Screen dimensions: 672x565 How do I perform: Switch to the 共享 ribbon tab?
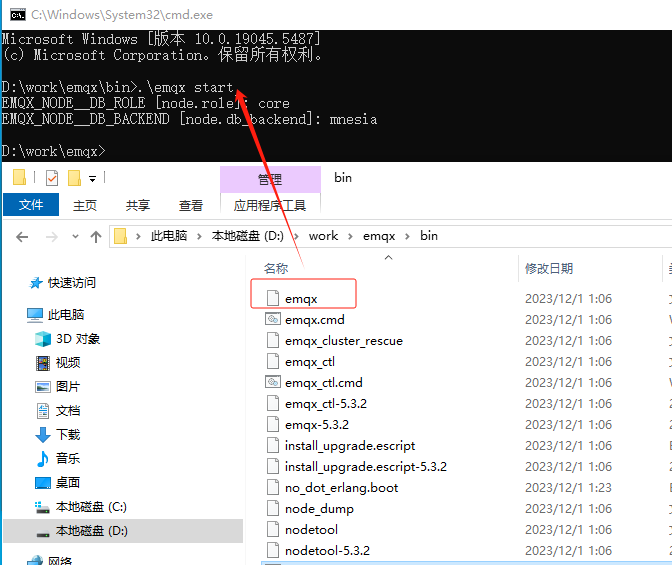click(x=138, y=205)
